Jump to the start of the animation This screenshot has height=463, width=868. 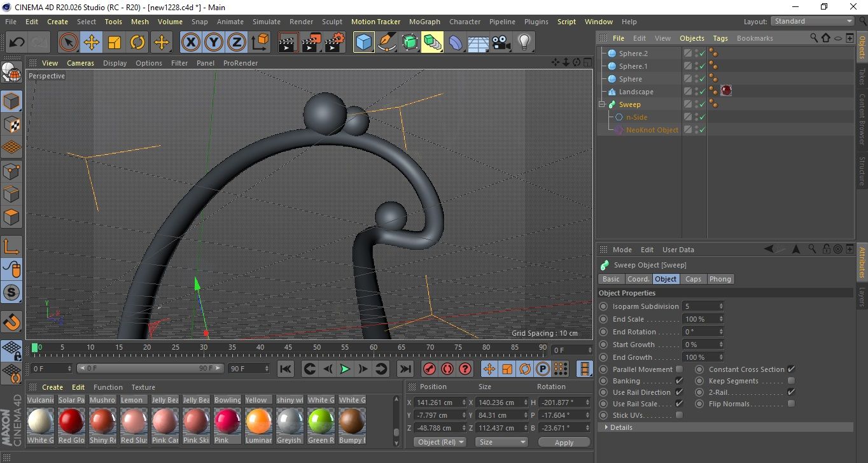(x=286, y=369)
